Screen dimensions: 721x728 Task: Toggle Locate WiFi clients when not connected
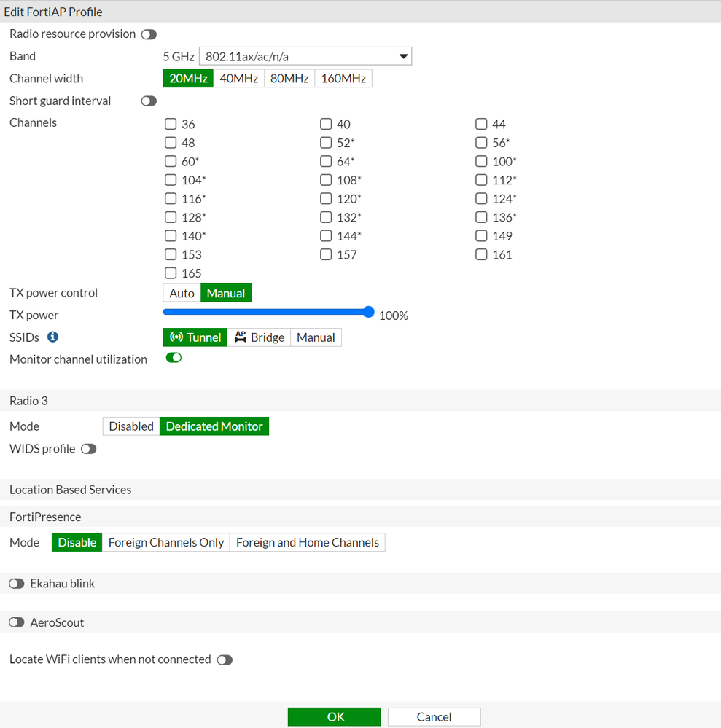(x=225, y=659)
